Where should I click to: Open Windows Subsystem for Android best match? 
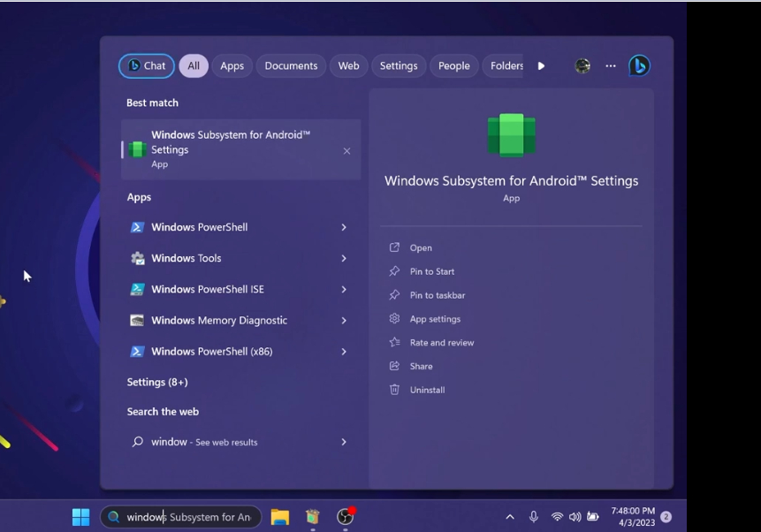point(240,149)
